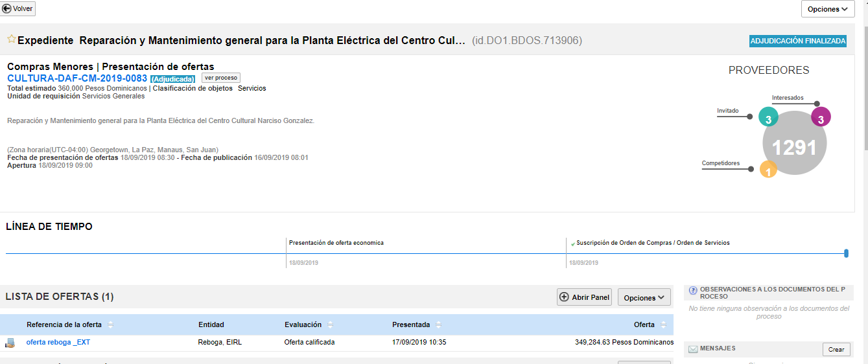Click the purple Interesados bubble showing 3
This screenshot has width=868, height=364.
click(821, 117)
